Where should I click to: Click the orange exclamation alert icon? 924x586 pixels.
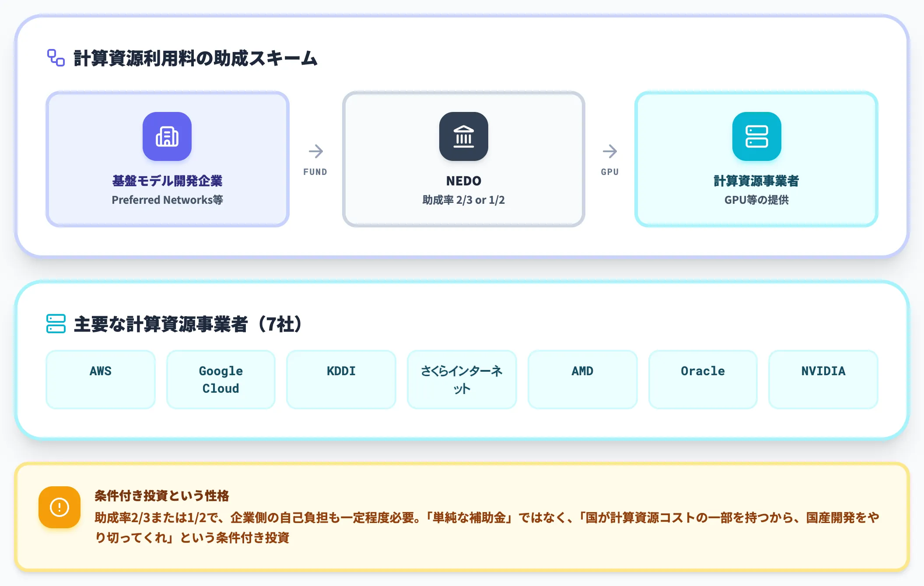coord(59,507)
